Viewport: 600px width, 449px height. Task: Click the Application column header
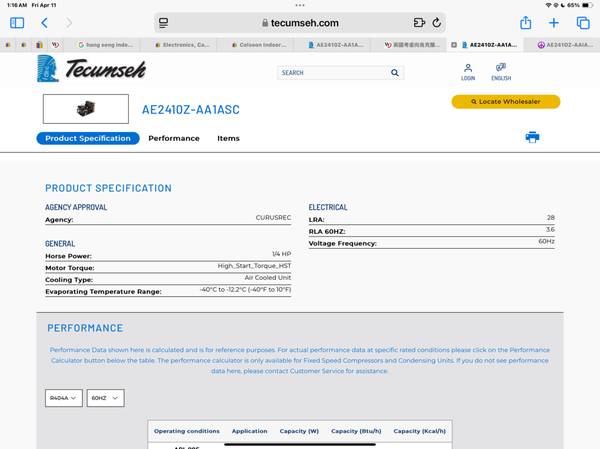(x=249, y=431)
